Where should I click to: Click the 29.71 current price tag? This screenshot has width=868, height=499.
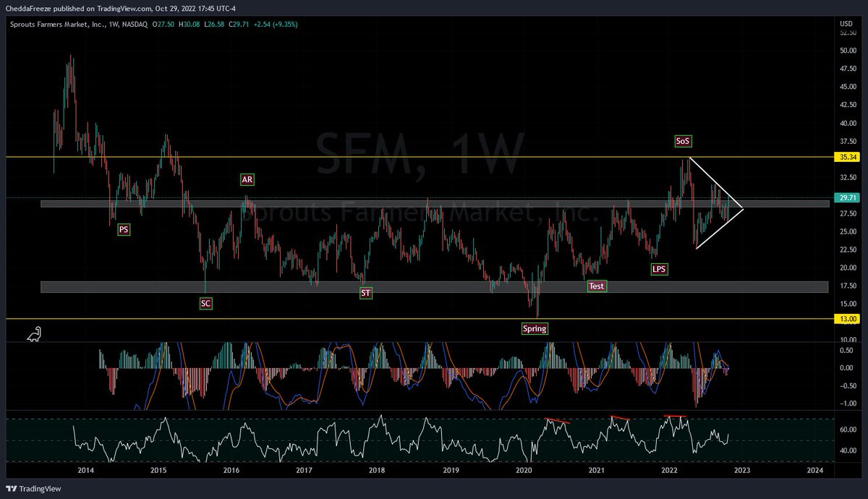(x=847, y=197)
